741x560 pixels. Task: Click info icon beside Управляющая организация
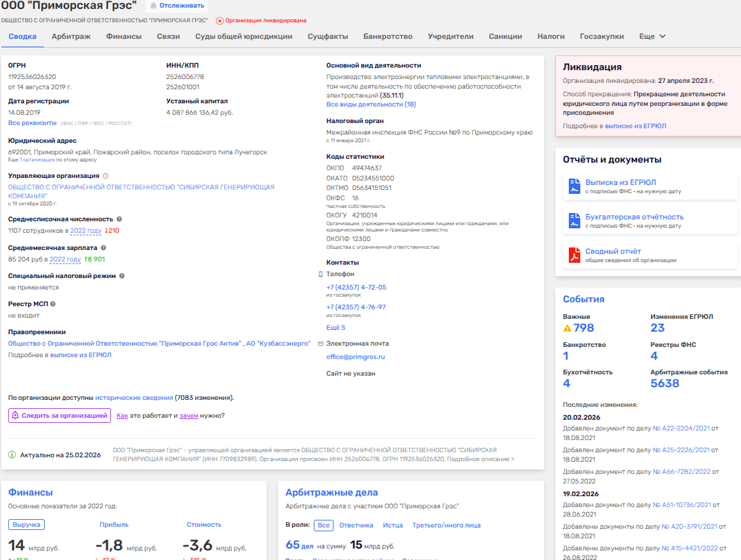[106, 175]
